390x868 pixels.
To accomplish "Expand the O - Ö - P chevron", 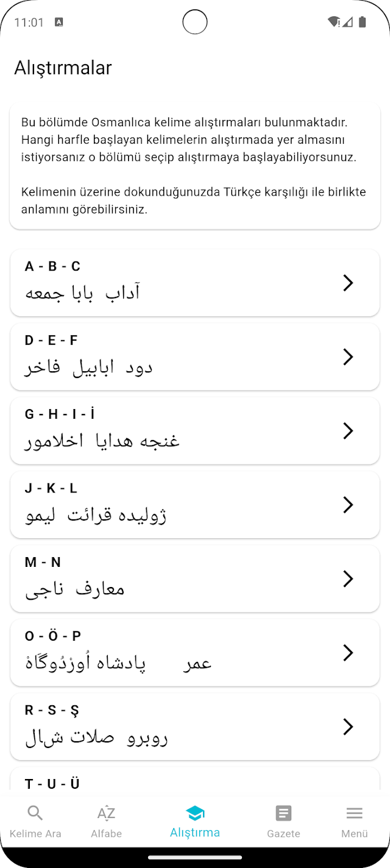I will click(x=348, y=653).
